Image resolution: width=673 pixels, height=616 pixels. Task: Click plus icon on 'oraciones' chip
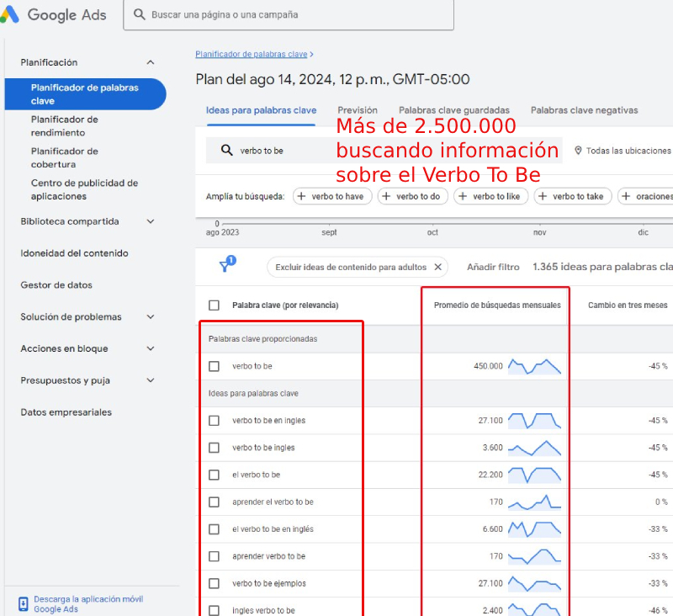coord(626,196)
